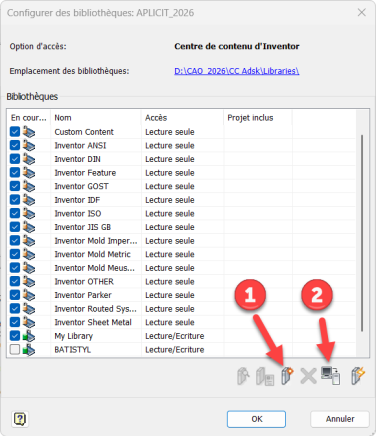Uncheck the Inventor GOST checkbox
This screenshot has height=436, width=376.
tap(15, 186)
